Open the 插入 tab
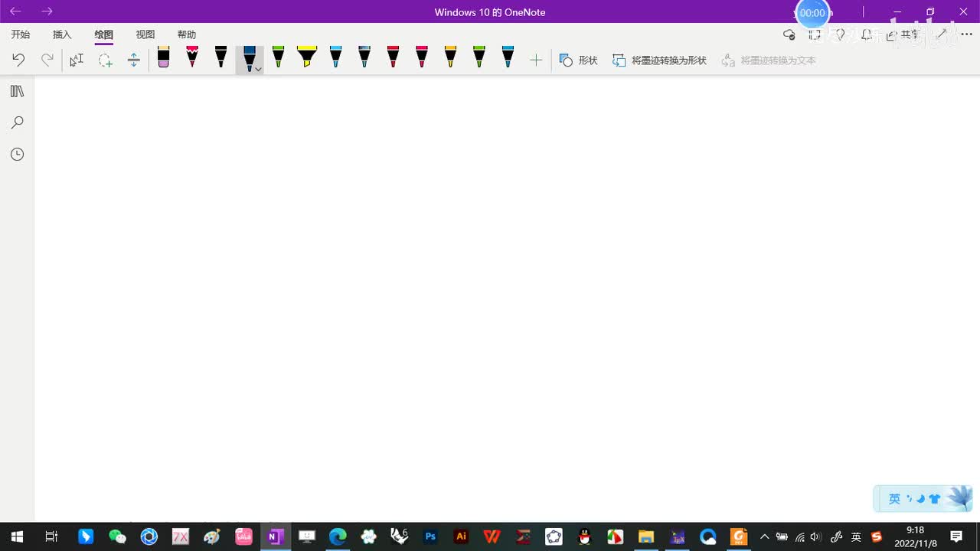Screen dimensions: 980x551 [x=62, y=34]
